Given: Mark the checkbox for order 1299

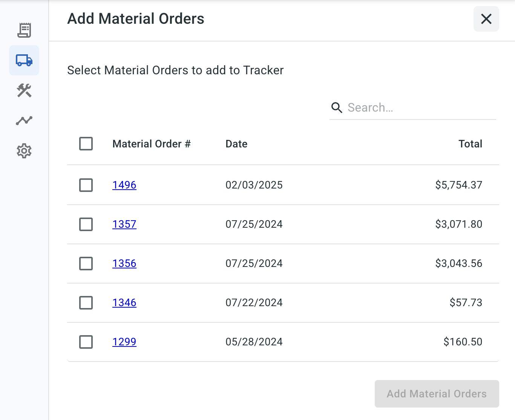Looking at the screenshot, I should [86, 342].
